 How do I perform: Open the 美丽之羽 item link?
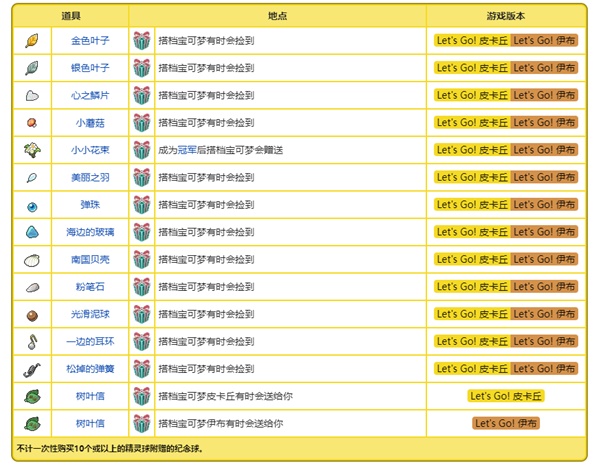click(x=90, y=178)
